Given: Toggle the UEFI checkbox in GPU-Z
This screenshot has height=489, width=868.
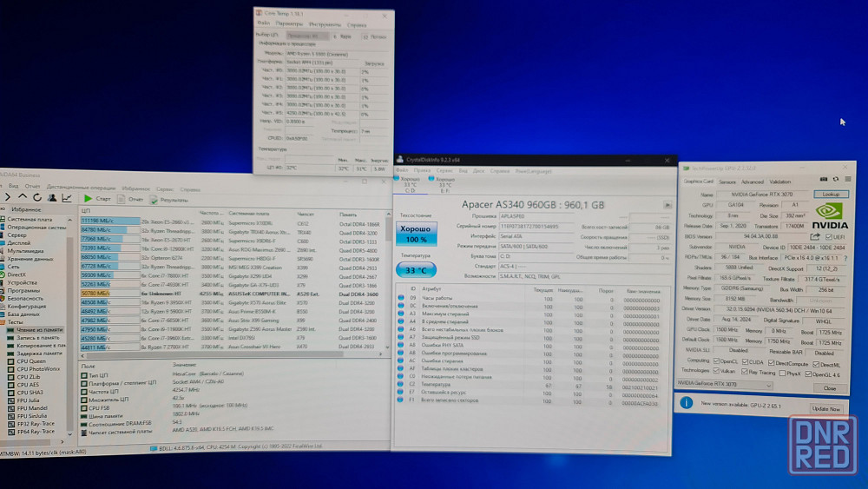Looking at the screenshot, I should (x=829, y=237).
